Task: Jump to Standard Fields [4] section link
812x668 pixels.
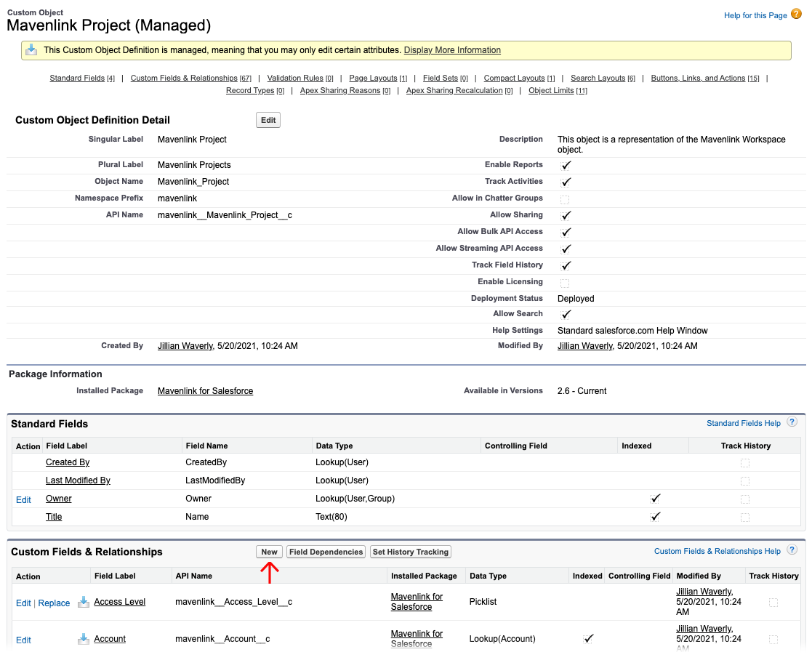Action: (x=82, y=79)
